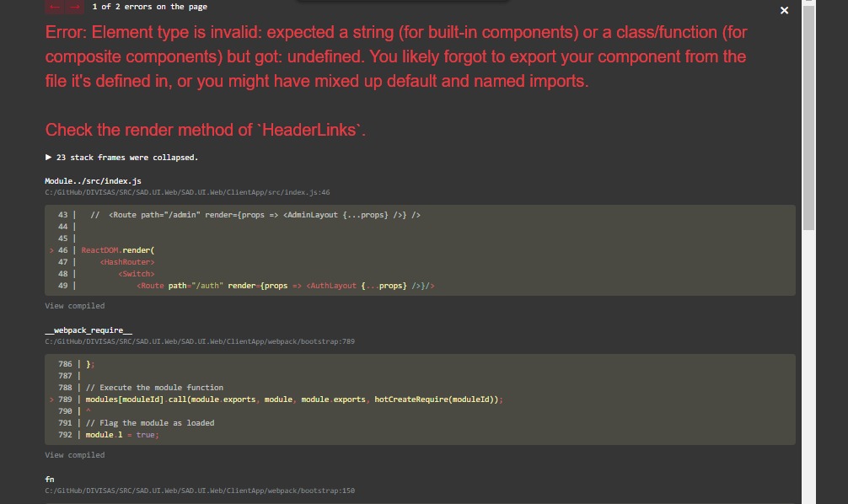Select the webpack/bootstrap:150 file path
The width and height of the screenshot is (848, 504).
point(200,491)
